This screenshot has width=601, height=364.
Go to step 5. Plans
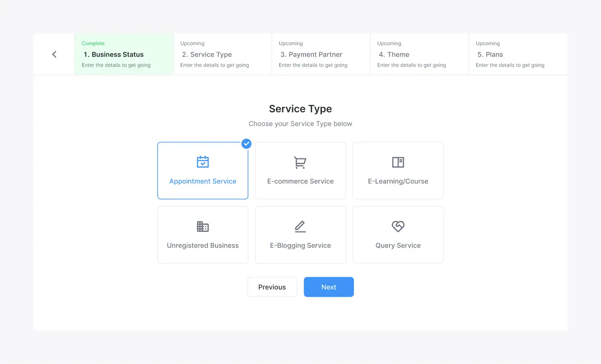(518, 54)
